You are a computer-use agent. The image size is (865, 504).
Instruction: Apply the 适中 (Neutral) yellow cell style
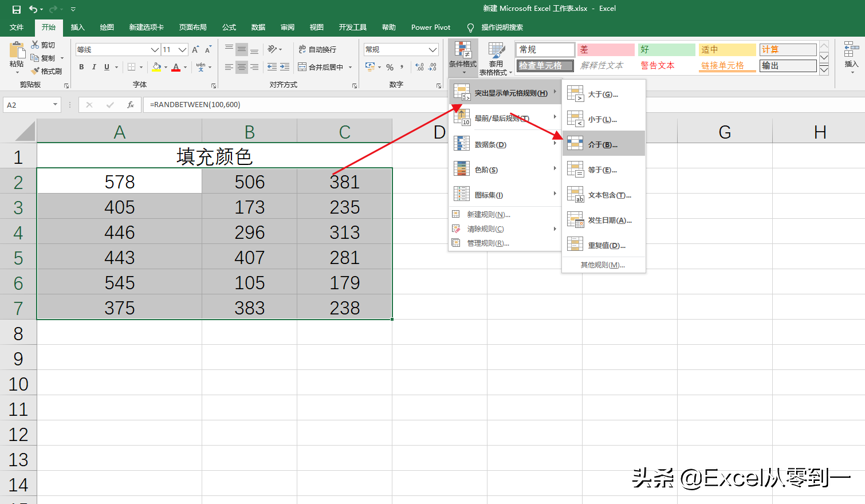(x=727, y=50)
